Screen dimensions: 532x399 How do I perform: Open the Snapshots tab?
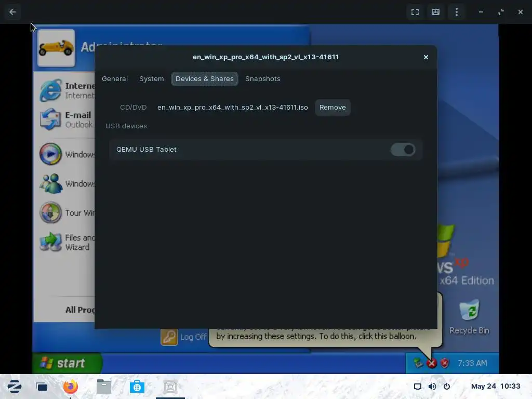262,79
